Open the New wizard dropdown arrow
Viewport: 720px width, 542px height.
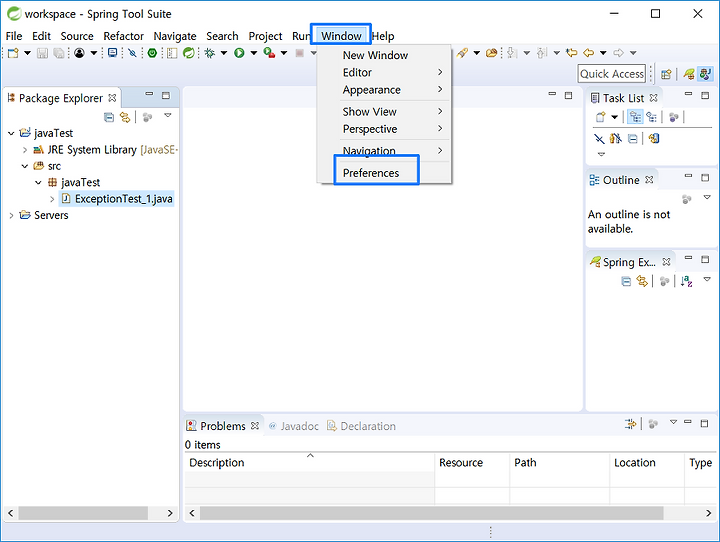[28, 53]
